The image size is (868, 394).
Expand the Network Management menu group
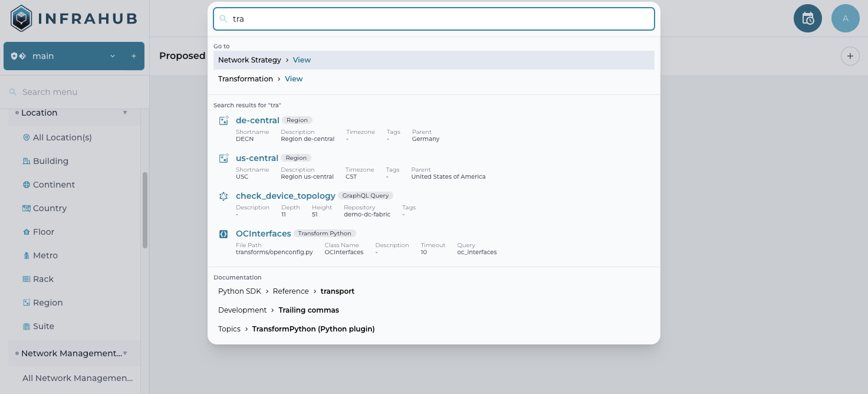[x=124, y=353]
